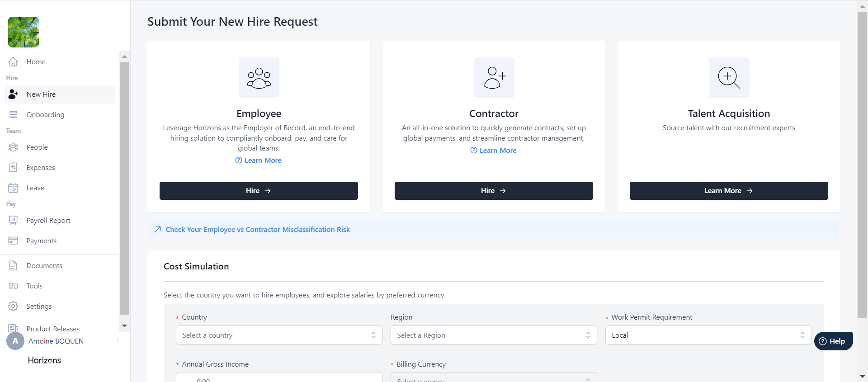
Task: Click the Home icon in sidebar
Action: [x=13, y=62]
